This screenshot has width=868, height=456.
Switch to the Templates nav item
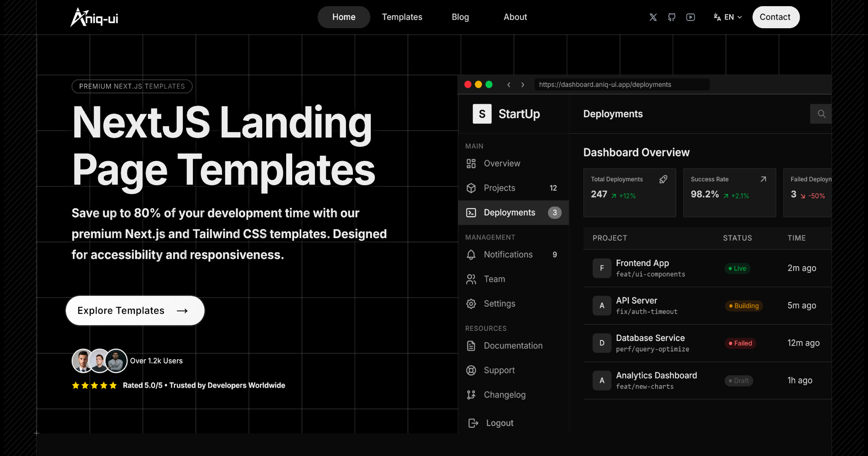pos(402,17)
